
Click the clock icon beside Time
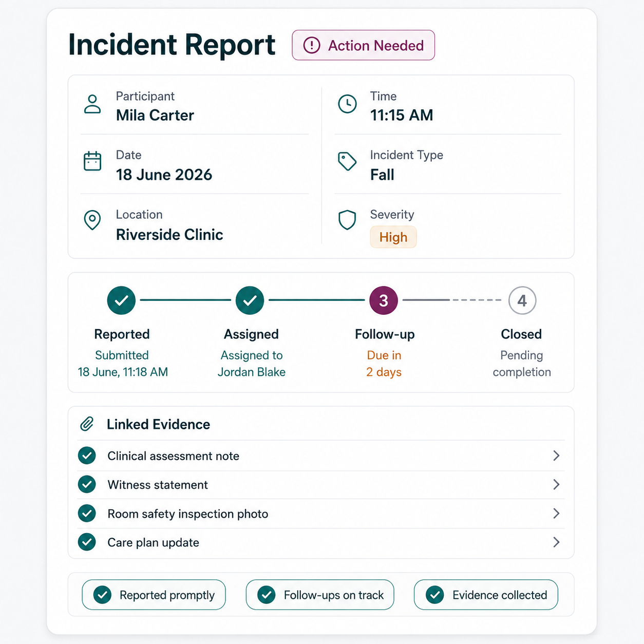tap(348, 104)
